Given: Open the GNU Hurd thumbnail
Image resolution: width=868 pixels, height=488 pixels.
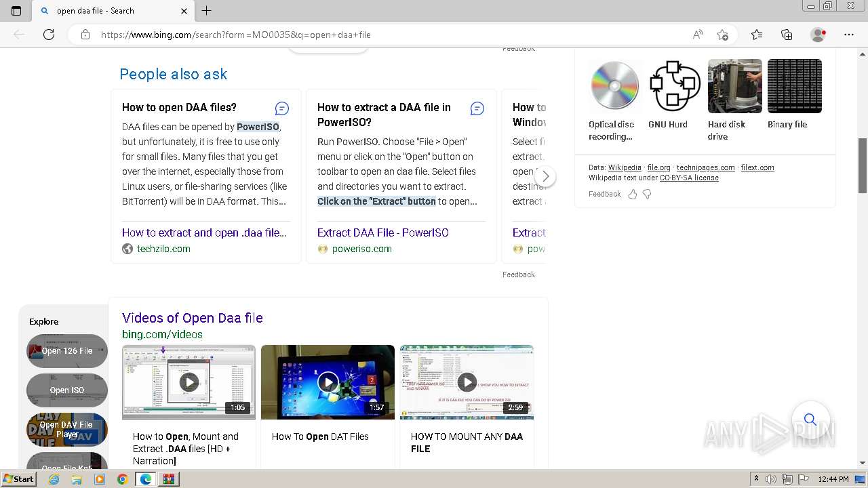Looking at the screenshot, I should tap(675, 86).
